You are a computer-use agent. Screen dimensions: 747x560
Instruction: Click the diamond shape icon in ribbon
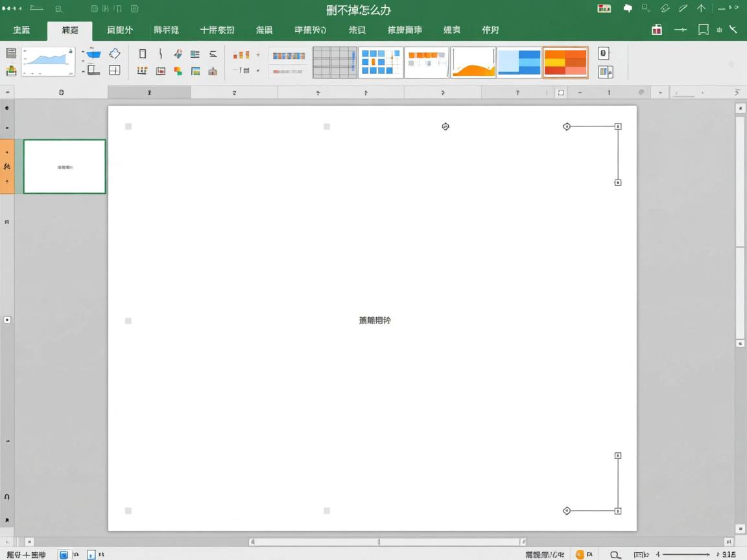point(115,54)
